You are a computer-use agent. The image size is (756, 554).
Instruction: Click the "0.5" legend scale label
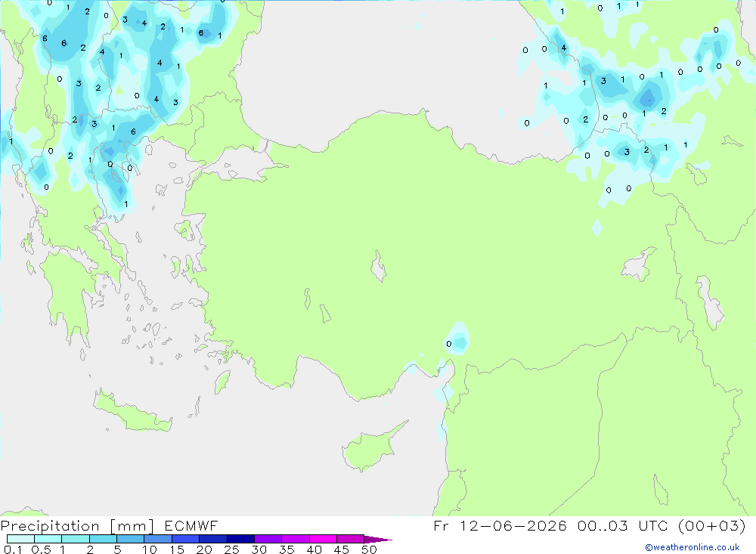[x=41, y=549]
